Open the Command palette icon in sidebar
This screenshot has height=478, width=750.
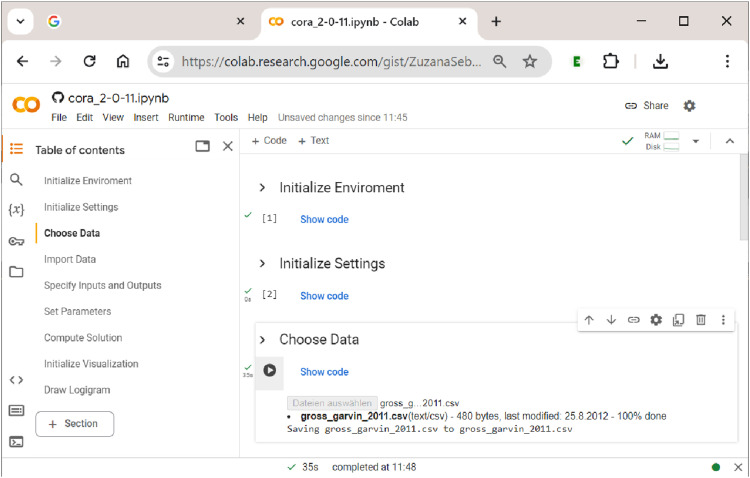tap(16, 411)
